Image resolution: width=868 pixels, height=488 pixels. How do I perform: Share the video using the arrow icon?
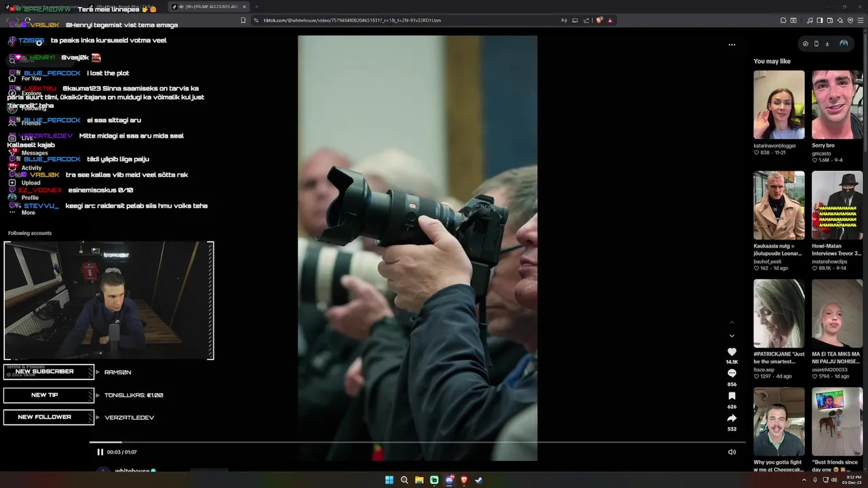click(x=732, y=418)
